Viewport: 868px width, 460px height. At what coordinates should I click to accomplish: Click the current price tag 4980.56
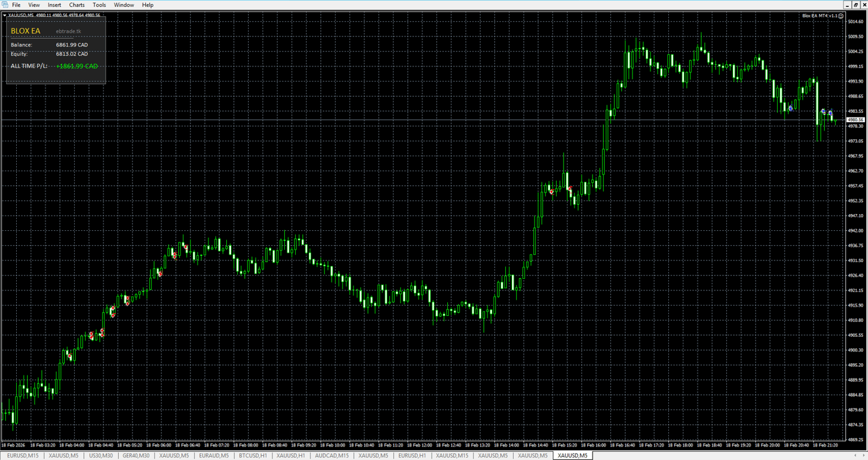855,120
